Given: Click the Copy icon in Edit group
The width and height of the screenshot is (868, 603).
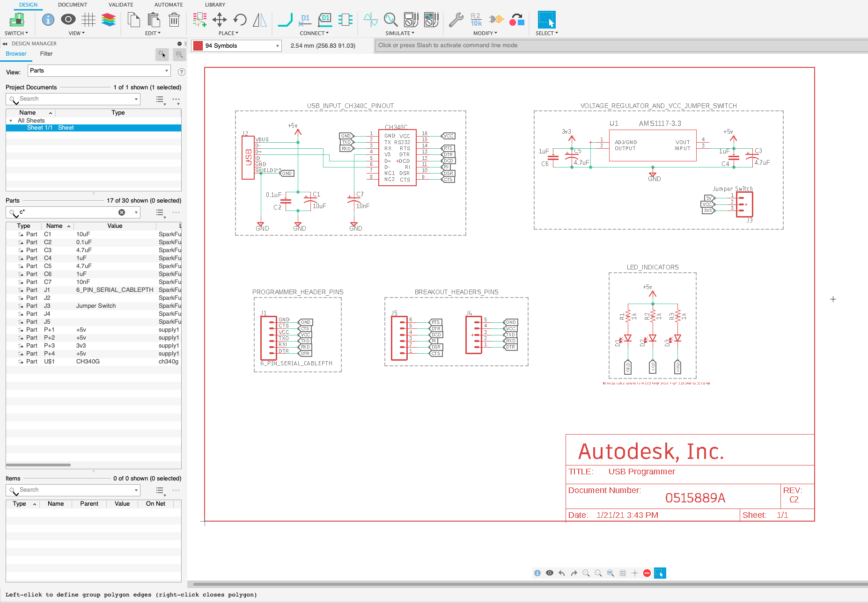Looking at the screenshot, I should (x=133, y=20).
